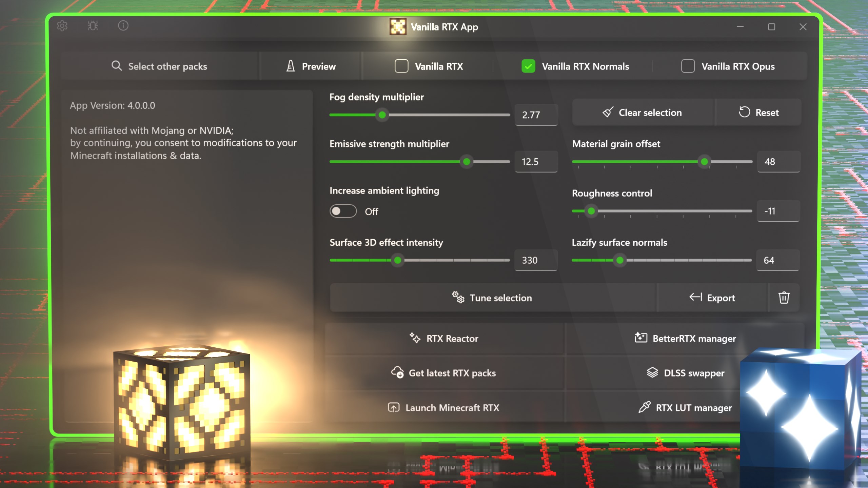Click the RTX Reactor sparkle icon
868x488 pixels.
pyautogui.click(x=415, y=338)
